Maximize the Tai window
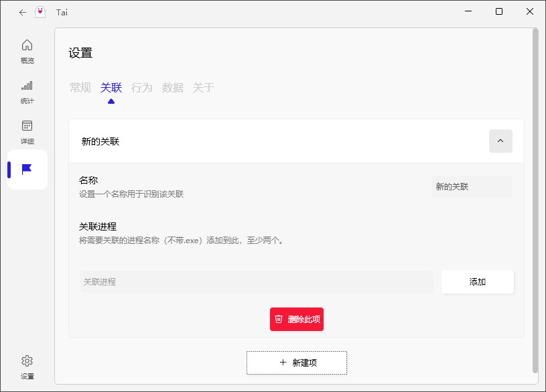The image size is (546, 392). tap(499, 11)
